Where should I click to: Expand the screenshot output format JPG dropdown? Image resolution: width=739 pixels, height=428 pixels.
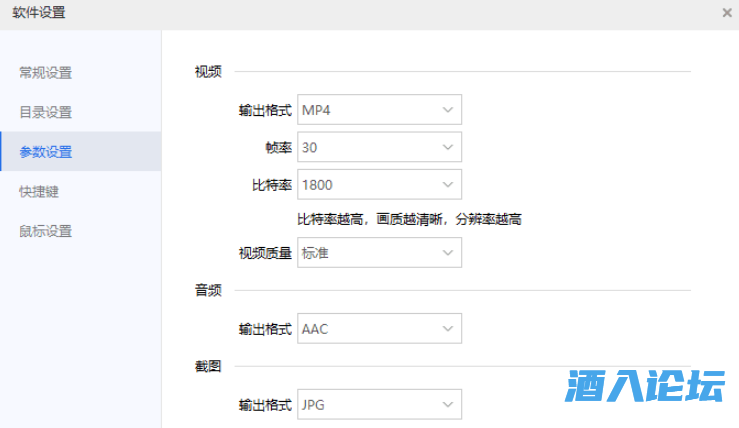pyautogui.click(x=379, y=405)
